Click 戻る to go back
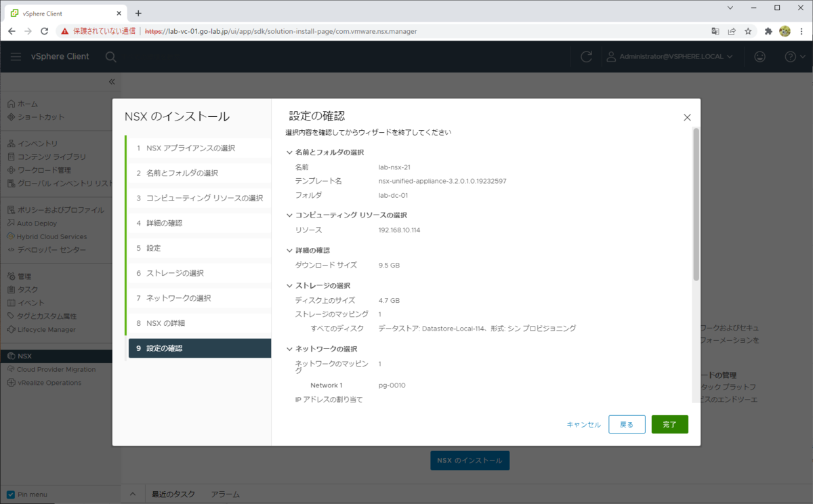This screenshot has width=813, height=504. 627,424
